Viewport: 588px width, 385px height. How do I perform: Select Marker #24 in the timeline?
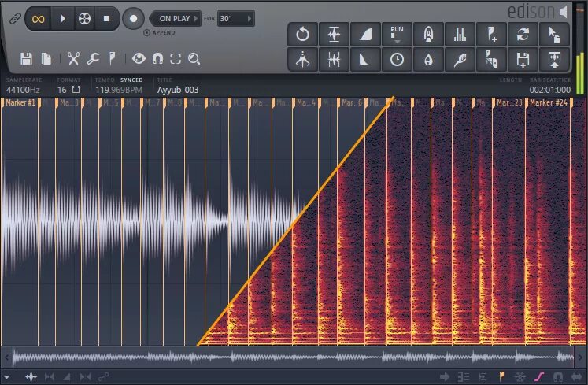549,103
